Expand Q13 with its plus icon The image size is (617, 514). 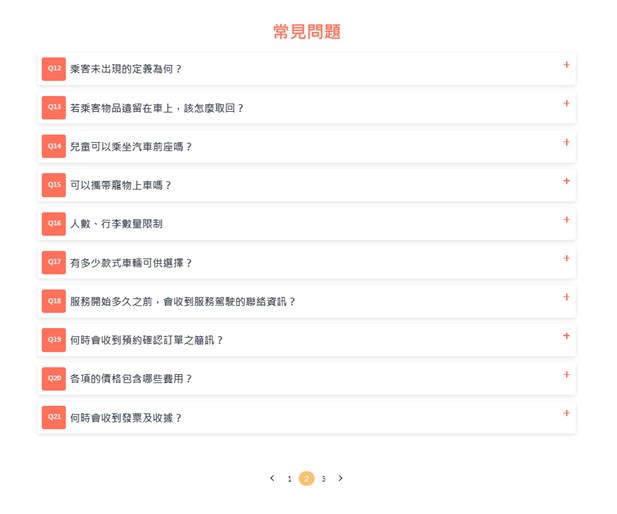pyautogui.click(x=566, y=104)
